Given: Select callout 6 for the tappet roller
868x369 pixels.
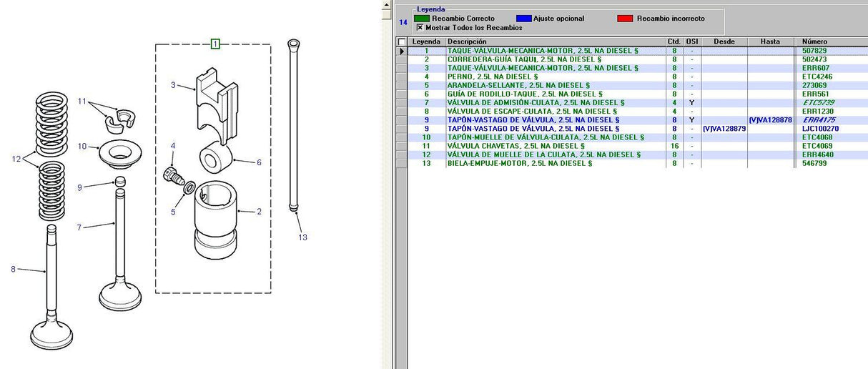Looking at the screenshot, I should (259, 163).
